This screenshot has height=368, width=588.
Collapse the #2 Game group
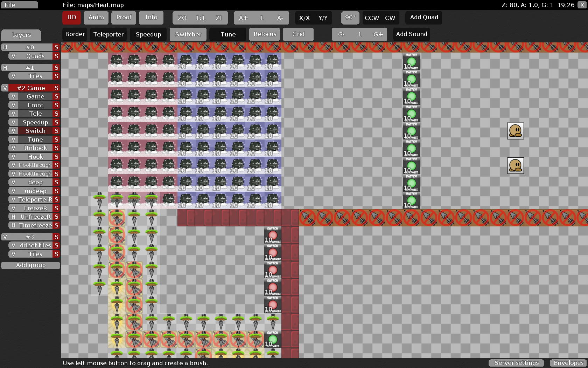pos(5,88)
